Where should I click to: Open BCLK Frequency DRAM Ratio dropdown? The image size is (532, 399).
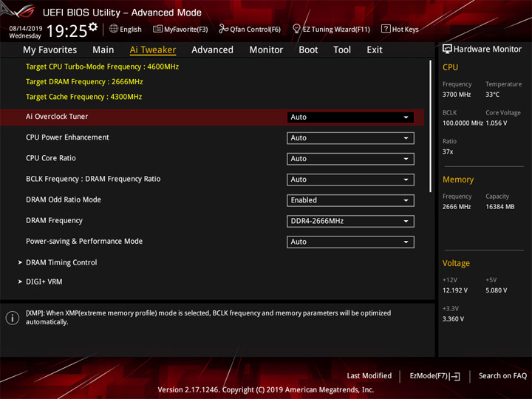350,180
